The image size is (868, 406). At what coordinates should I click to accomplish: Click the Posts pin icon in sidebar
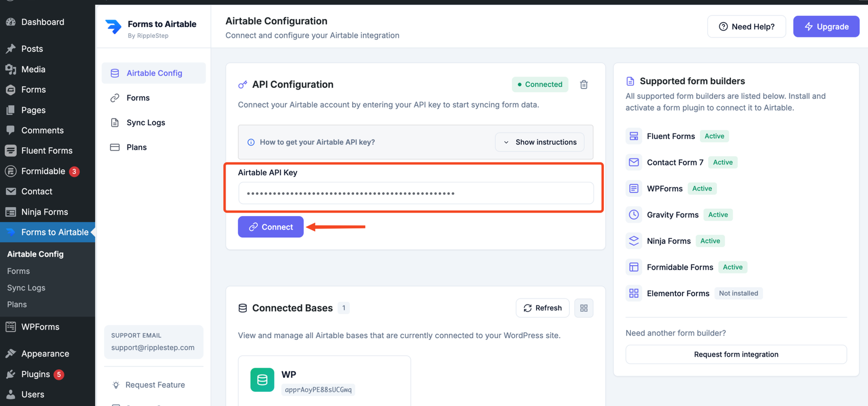click(10, 49)
